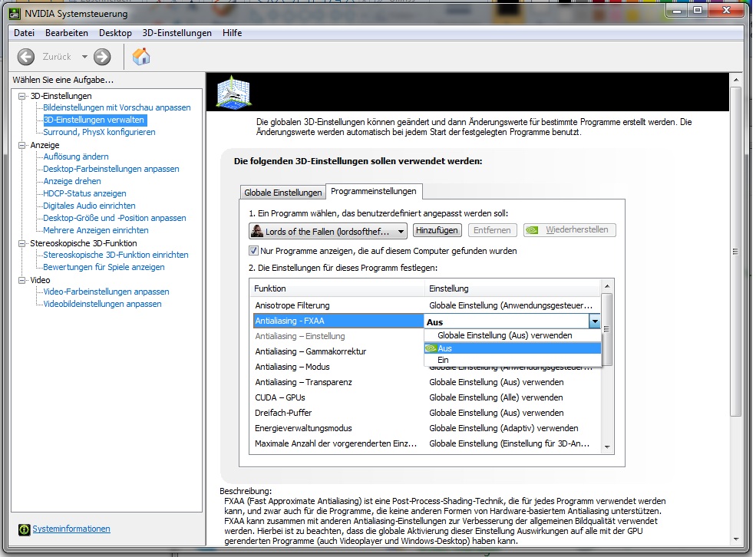Click the Energieverwaltungsmodus Adaptiv setting value
The width and height of the screenshot is (756, 557).
[x=503, y=428]
